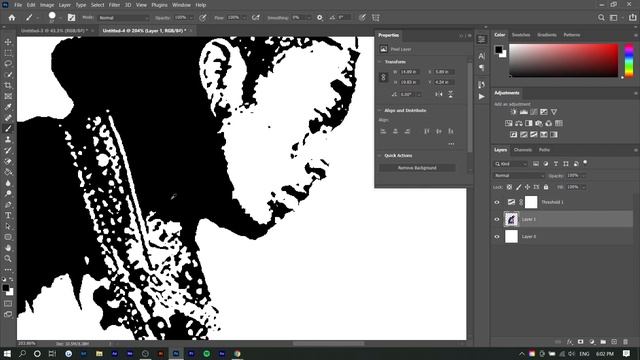This screenshot has width=640, height=360.
Task: Open smoothing options gear icon
Action: point(320,18)
